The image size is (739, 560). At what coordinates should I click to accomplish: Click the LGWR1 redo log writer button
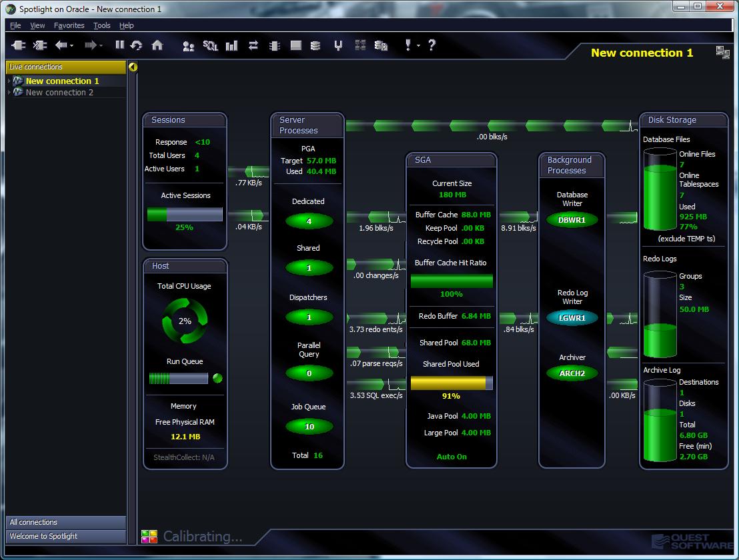[x=572, y=317]
